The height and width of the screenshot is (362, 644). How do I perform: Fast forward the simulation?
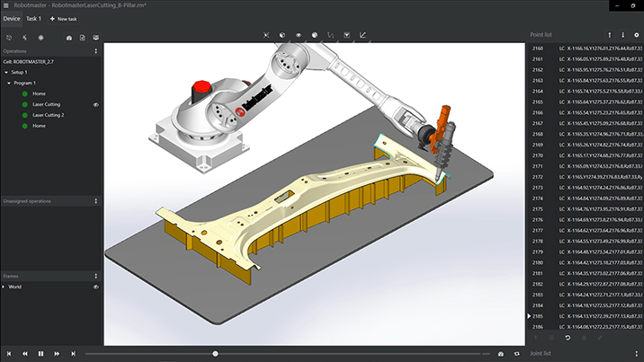57,353
